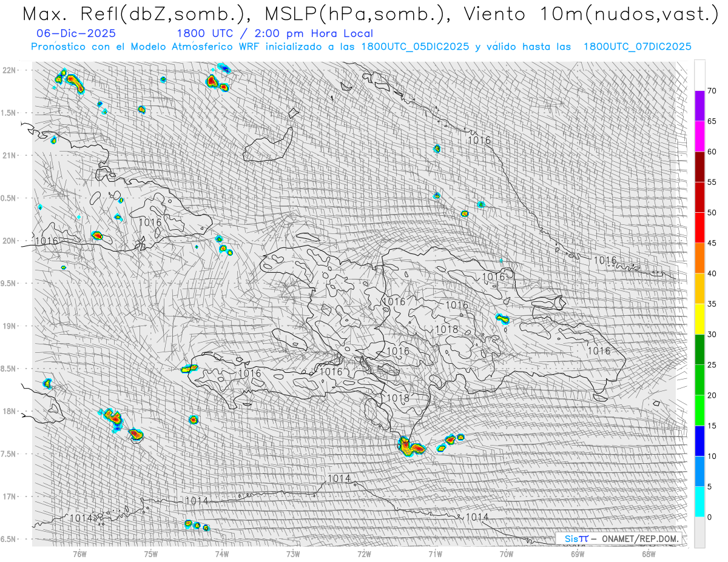This screenshot has width=728, height=562.
Task: Click the light blue 5–10 dBZ segment
Action: point(699,471)
